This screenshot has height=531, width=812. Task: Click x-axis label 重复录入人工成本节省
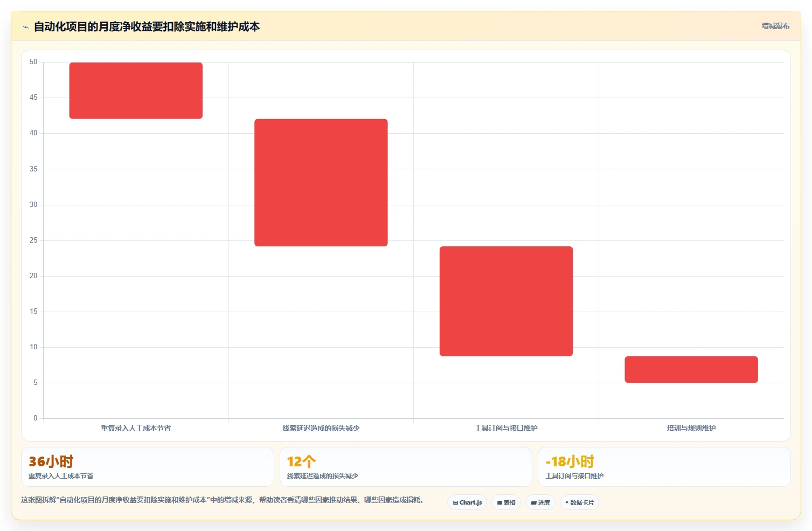tap(136, 428)
